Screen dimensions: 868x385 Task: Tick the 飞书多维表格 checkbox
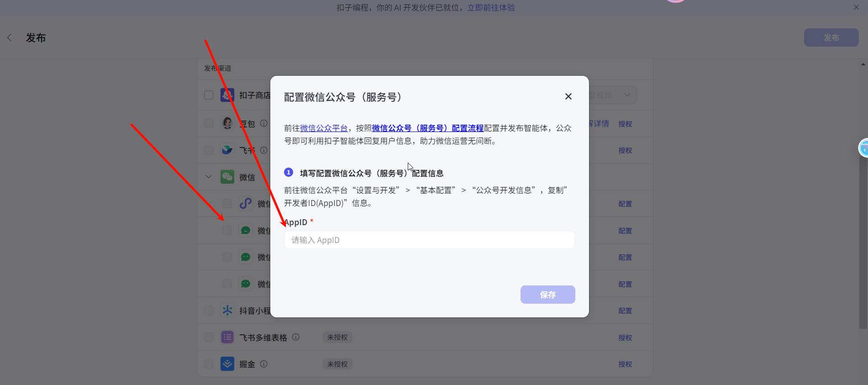pos(209,337)
